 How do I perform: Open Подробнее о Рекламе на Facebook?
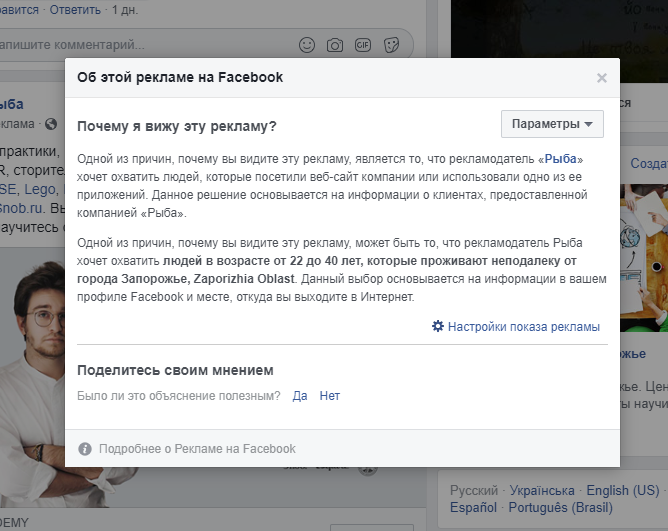point(197,449)
